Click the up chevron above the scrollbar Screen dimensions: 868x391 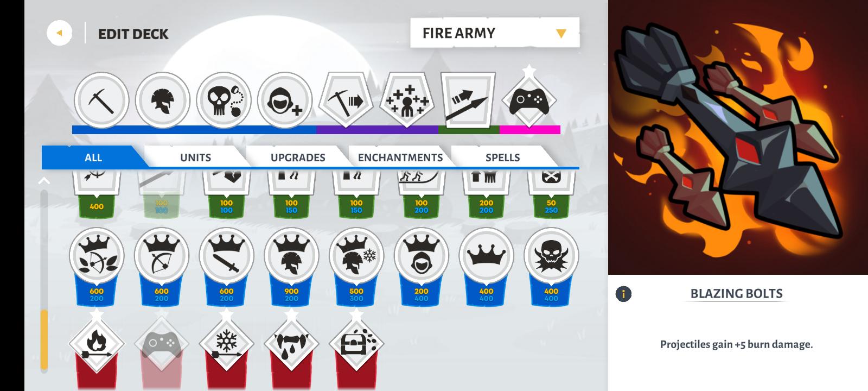point(44,181)
